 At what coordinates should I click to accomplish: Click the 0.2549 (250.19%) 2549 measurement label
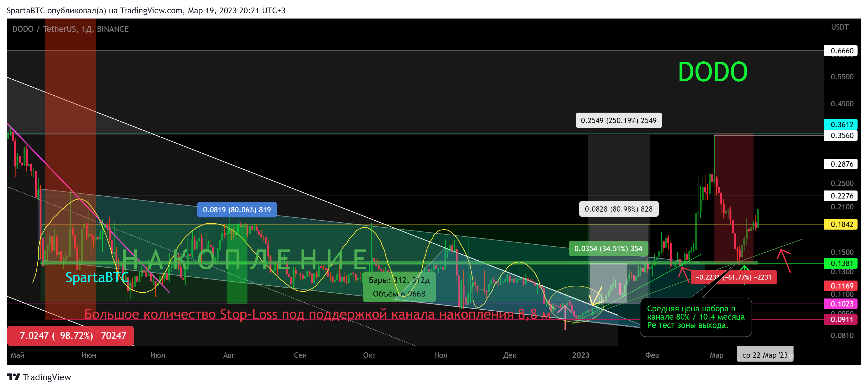click(619, 120)
